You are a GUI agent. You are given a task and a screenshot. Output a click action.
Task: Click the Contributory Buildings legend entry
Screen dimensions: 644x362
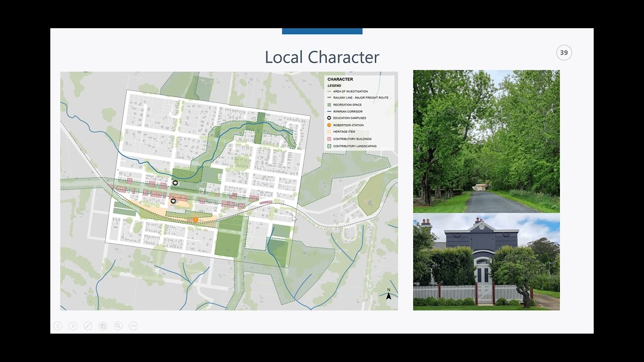pos(349,139)
